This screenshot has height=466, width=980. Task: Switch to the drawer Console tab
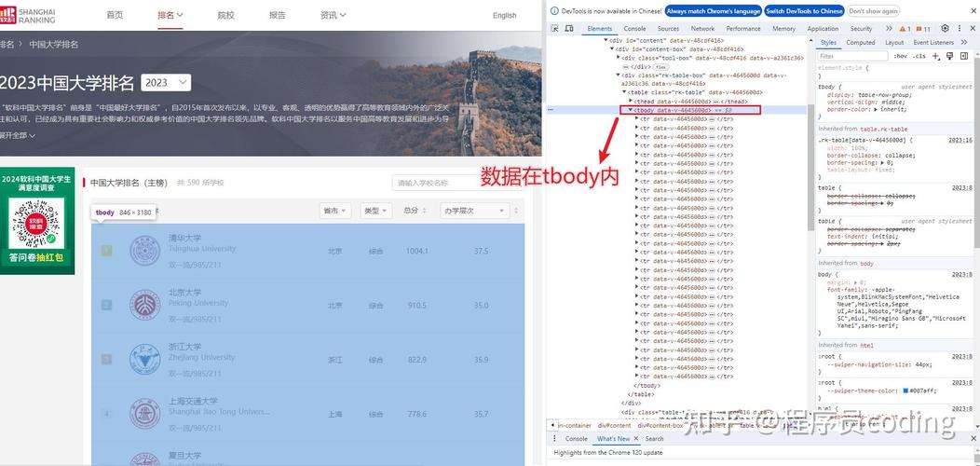pyautogui.click(x=577, y=438)
